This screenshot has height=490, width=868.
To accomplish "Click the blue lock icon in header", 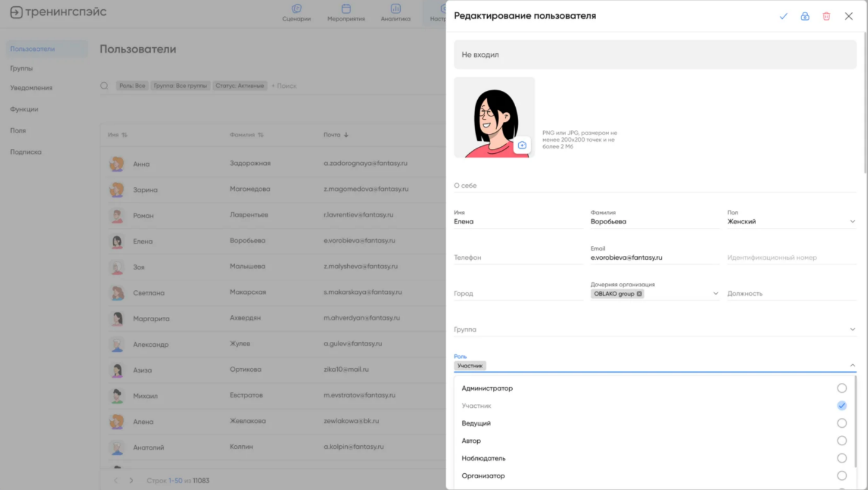I will click(x=805, y=16).
